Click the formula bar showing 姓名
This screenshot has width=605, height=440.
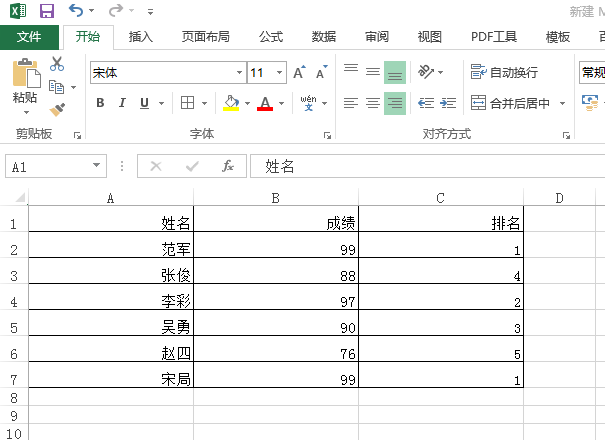click(428, 166)
